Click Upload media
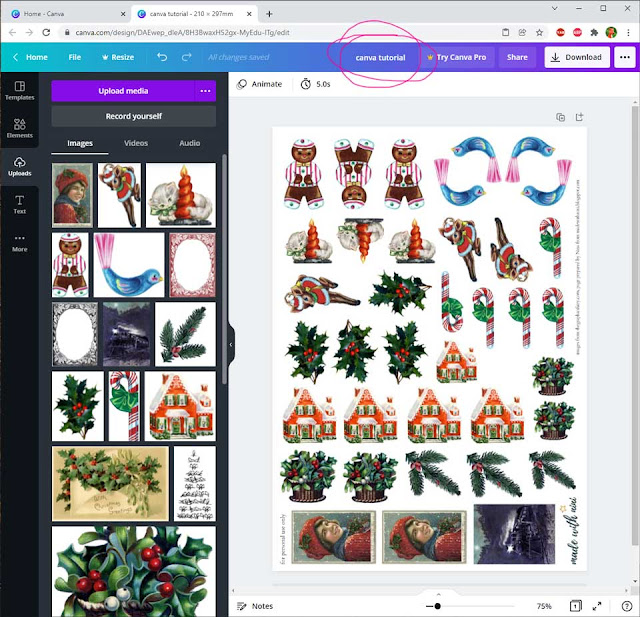This screenshot has height=617, width=640. (123, 91)
